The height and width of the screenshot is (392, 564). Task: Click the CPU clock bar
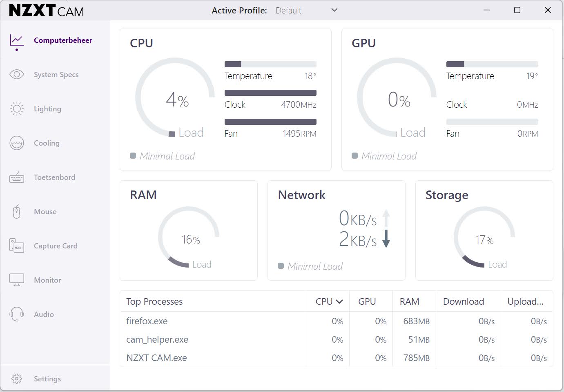(x=270, y=93)
